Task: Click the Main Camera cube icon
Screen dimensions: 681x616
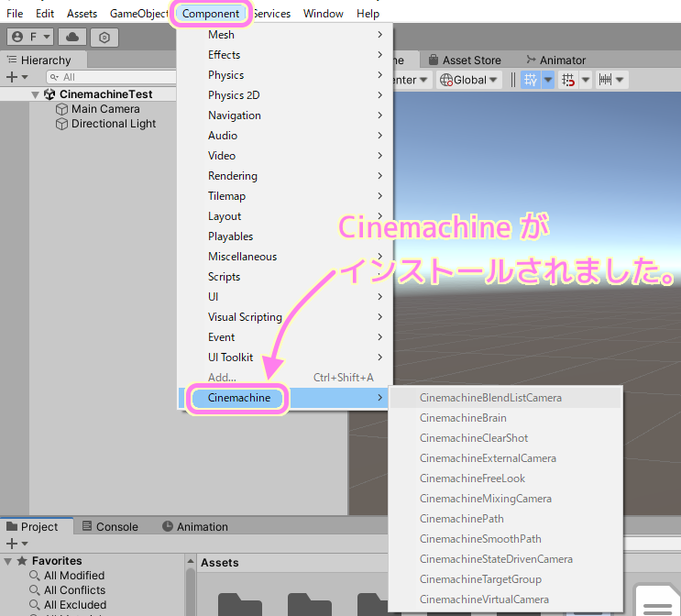Action: 61,109
